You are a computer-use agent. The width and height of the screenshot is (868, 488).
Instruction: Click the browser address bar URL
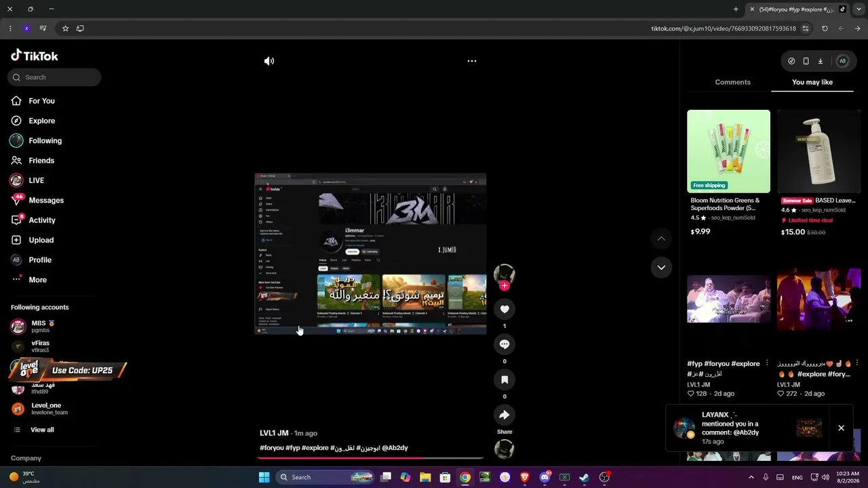pos(724,28)
